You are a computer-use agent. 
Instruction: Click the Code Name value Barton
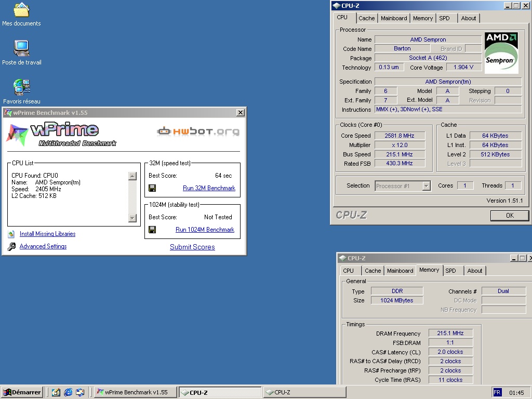[x=402, y=48]
